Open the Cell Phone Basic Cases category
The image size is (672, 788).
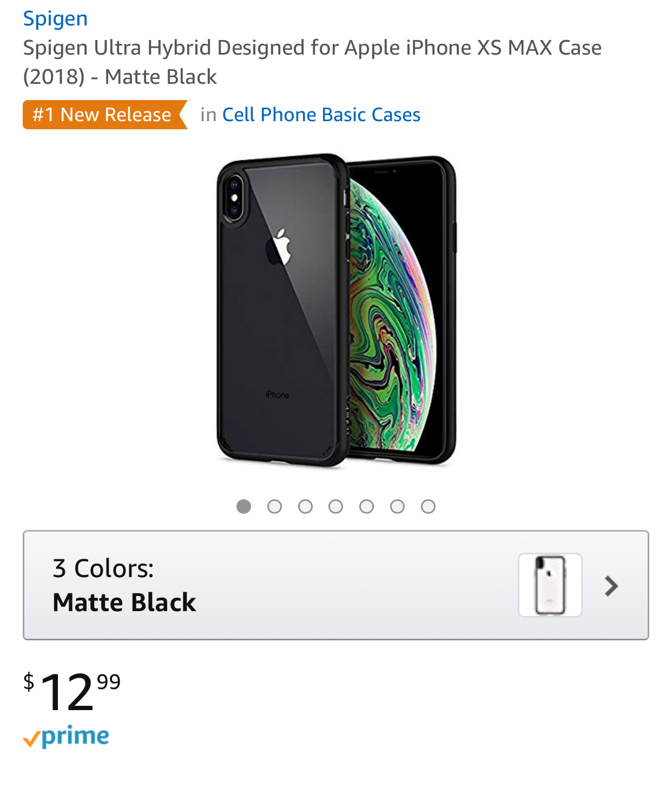point(321,115)
